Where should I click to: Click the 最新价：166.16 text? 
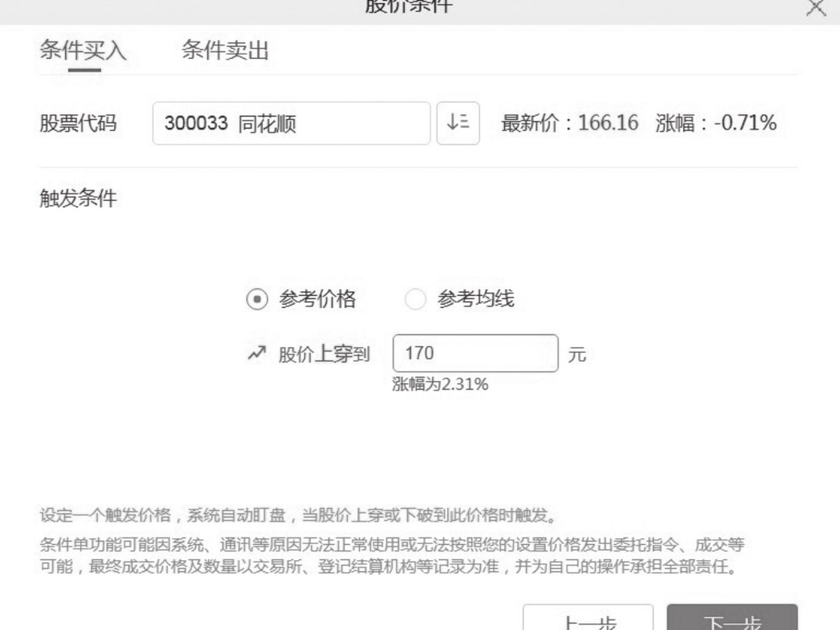coord(570,123)
